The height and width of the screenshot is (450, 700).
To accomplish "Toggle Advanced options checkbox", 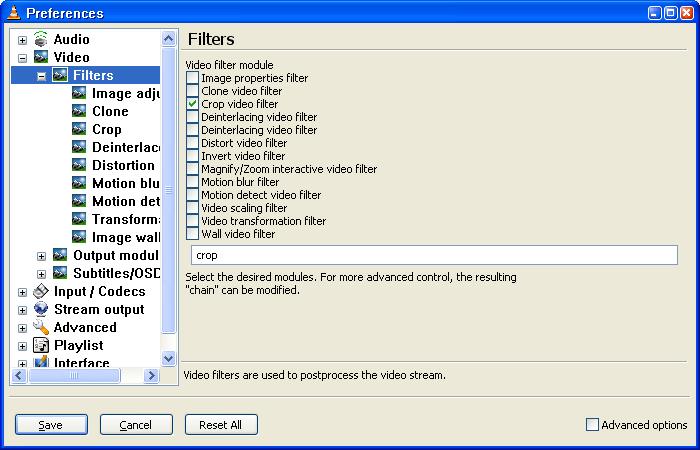I will pos(592,425).
